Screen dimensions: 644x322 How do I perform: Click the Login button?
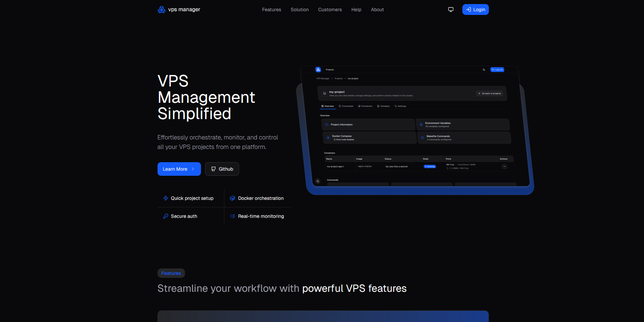(x=475, y=10)
